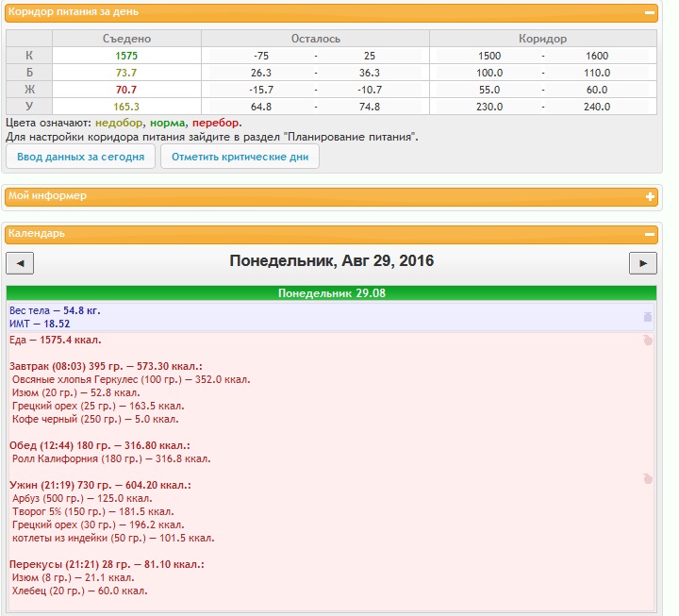The height and width of the screenshot is (616, 679).
Task: Click the food icon beside 'Еда — 1575.4 ккал.'
Action: point(648,340)
